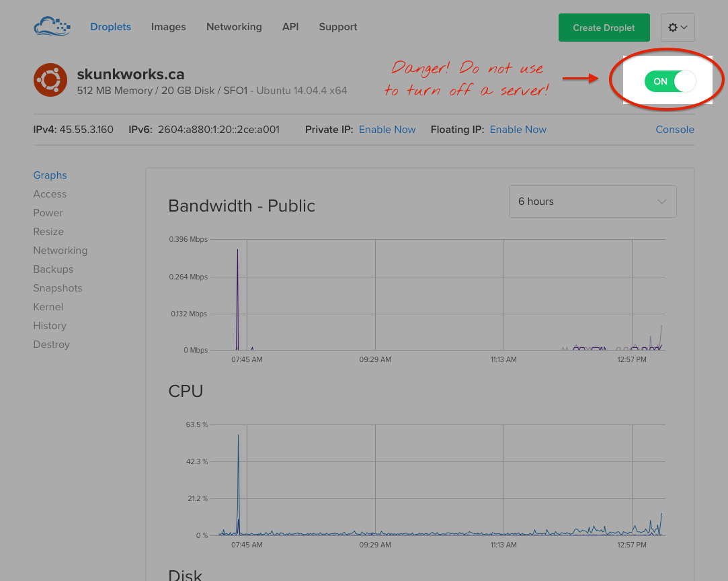Click the Create Droplet button
This screenshot has width=728, height=581.
(604, 28)
